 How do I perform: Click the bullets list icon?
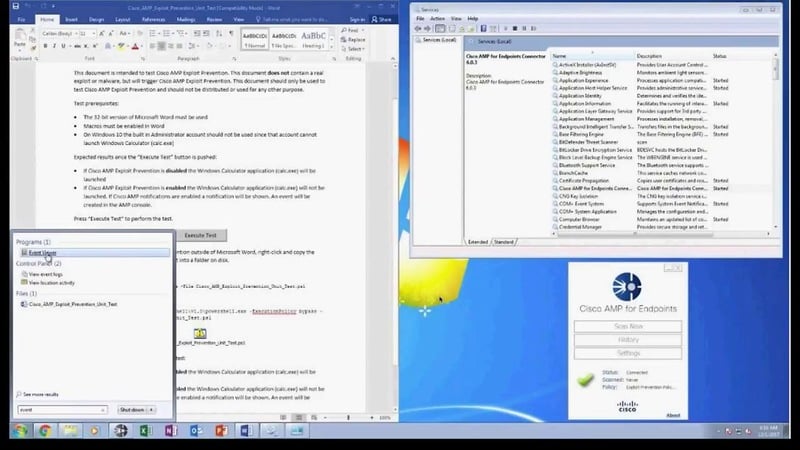[153, 34]
